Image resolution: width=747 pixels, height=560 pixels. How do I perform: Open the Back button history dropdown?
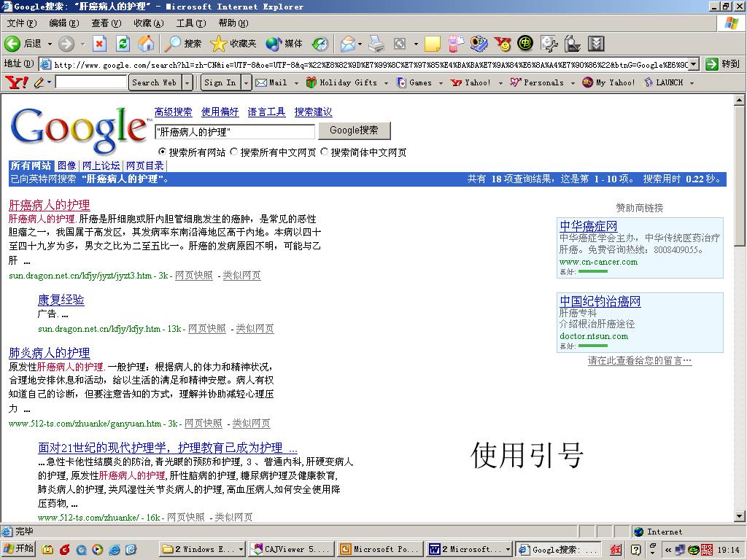point(50,44)
